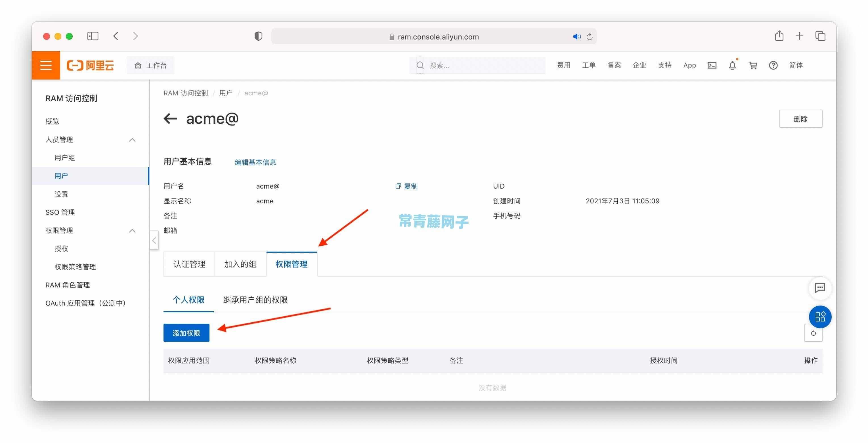Open the help question mark icon
This screenshot has width=868, height=443.
click(773, 65)
